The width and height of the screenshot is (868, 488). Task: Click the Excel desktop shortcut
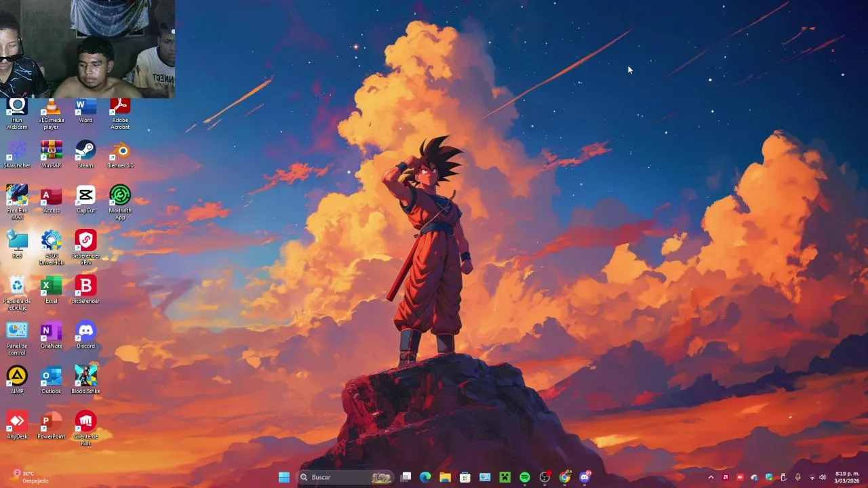pyautogui.click(x=52, y=290)
